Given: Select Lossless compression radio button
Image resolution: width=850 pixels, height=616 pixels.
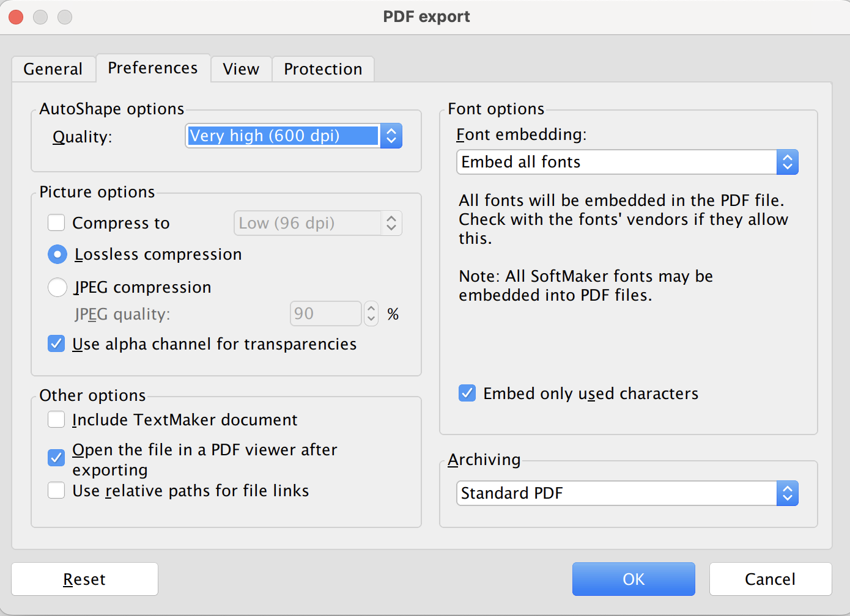Looking at the screenshot, I should tap(57, 254).
